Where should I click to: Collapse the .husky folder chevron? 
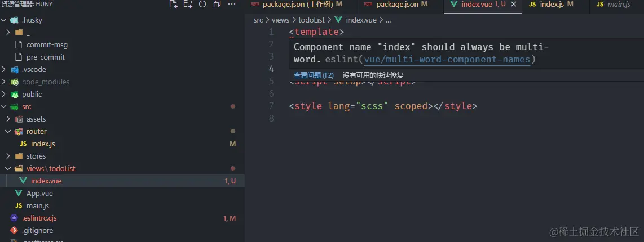pyautogui.click(x=4, y=20)
